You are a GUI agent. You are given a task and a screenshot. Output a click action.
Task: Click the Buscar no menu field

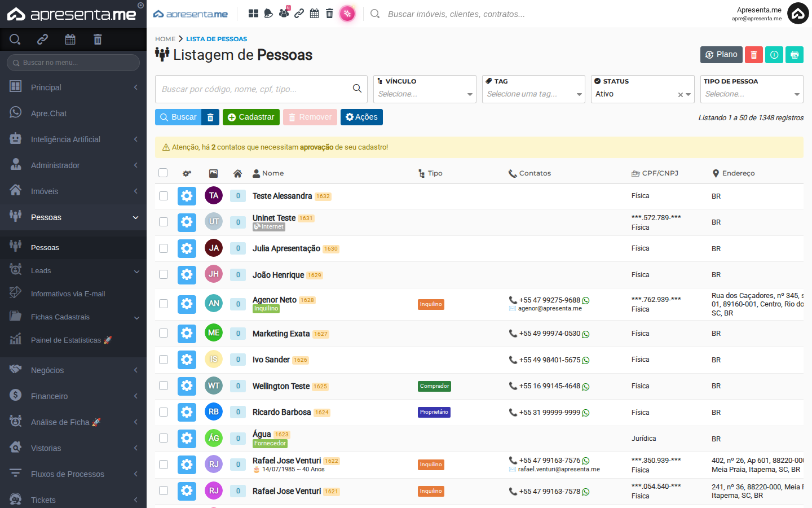tap(73, 63)
